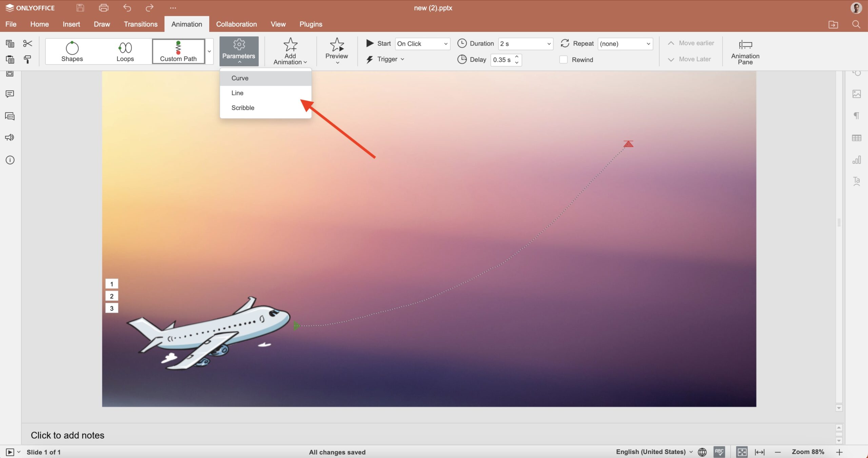Choose Line from Parameters menu
This screenshot has height=458, width=868.
pyautogui.click(x=265, y=93)
